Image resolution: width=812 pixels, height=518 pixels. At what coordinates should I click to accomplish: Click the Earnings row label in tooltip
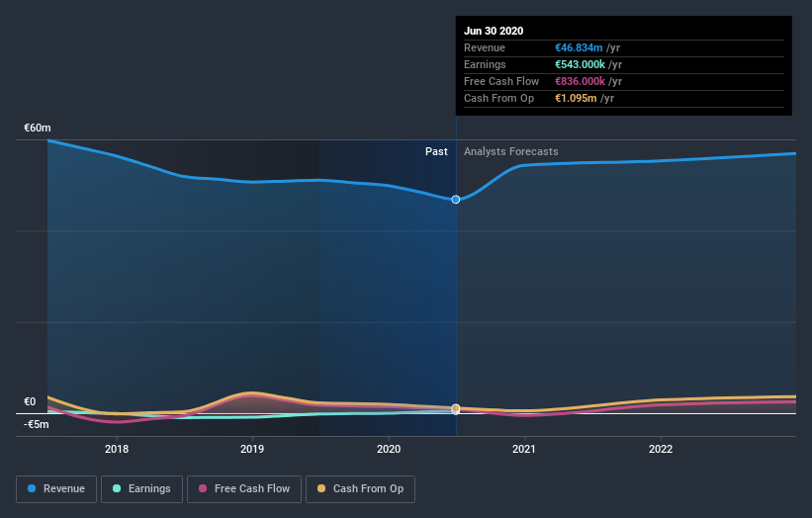[x=485, y=64]
